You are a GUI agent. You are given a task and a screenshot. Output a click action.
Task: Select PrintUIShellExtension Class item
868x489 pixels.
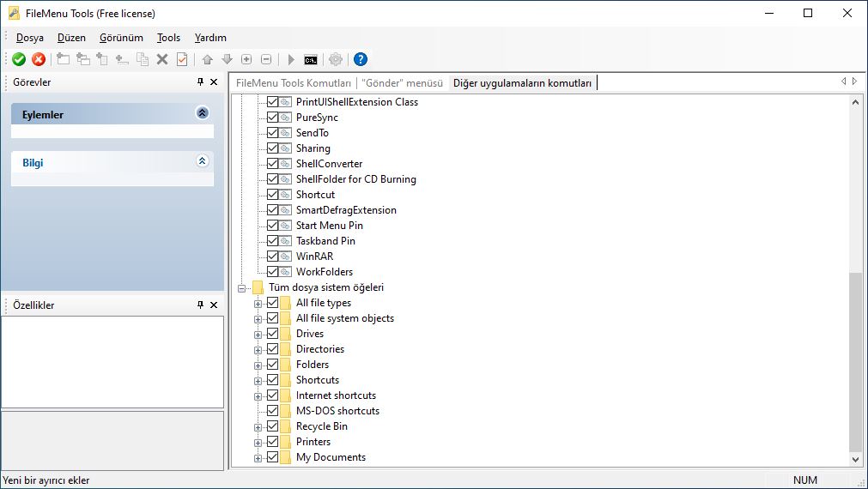click(357, 102)
